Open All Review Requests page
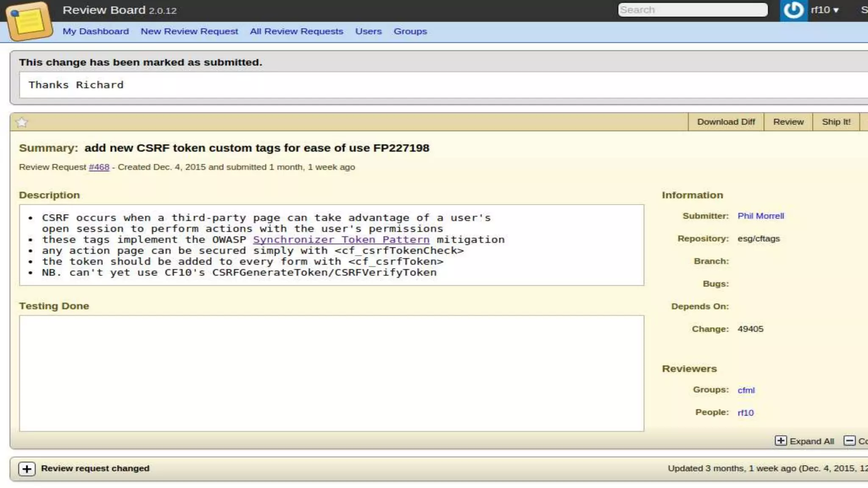 click(296, 31)
